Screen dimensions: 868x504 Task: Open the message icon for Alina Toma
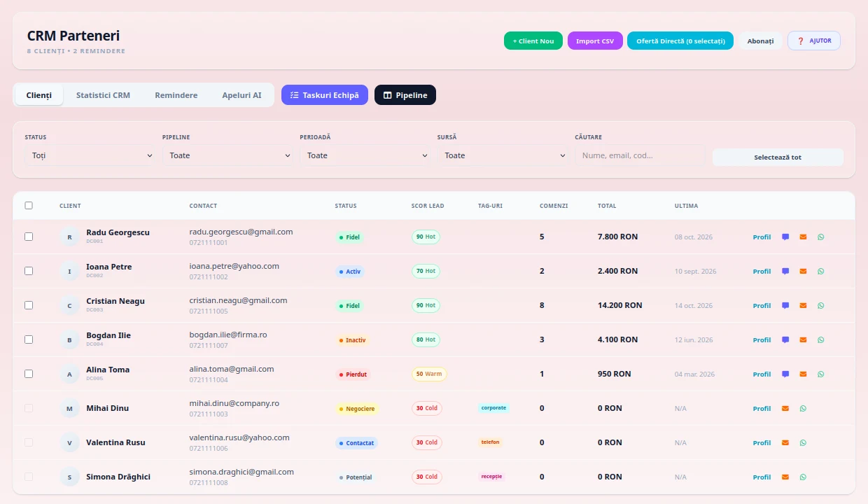coord(785,374)
